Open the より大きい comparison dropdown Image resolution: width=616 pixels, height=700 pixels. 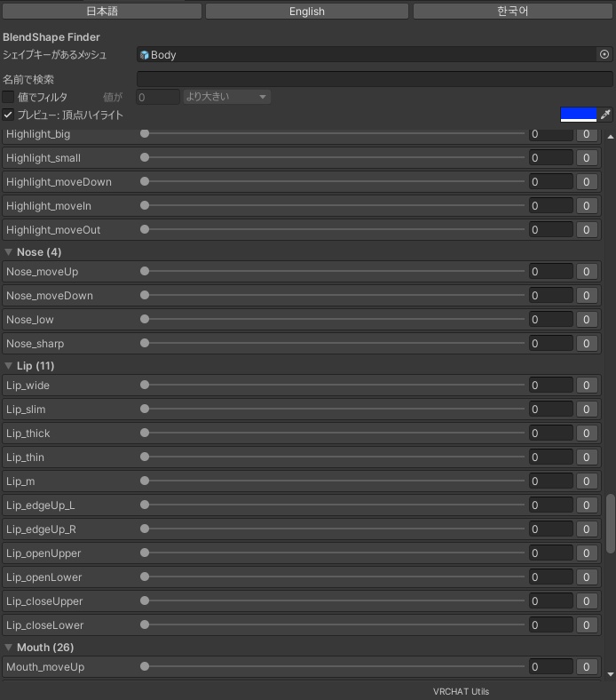(x=226, y=97)
